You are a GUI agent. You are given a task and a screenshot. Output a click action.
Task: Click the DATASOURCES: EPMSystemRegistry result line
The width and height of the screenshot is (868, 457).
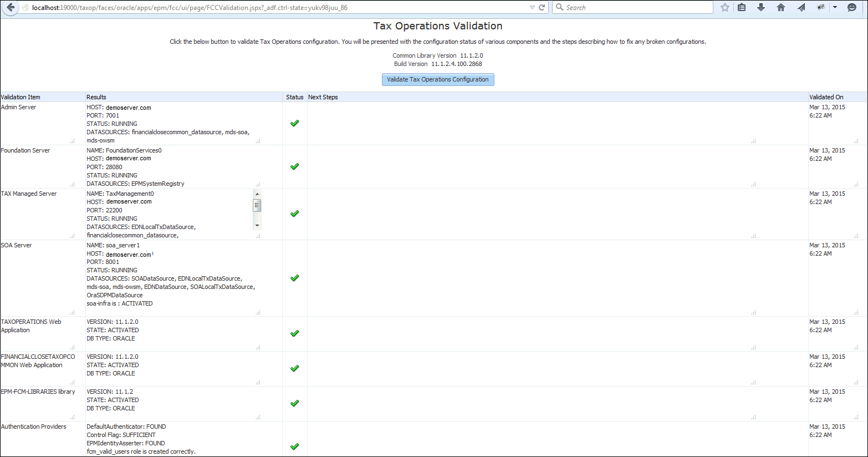click(136, 184)
